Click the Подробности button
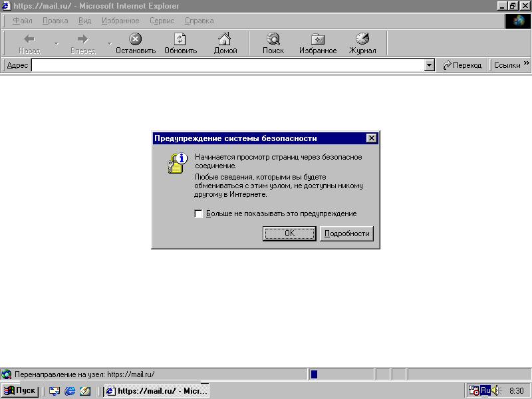 coord(346,233)
